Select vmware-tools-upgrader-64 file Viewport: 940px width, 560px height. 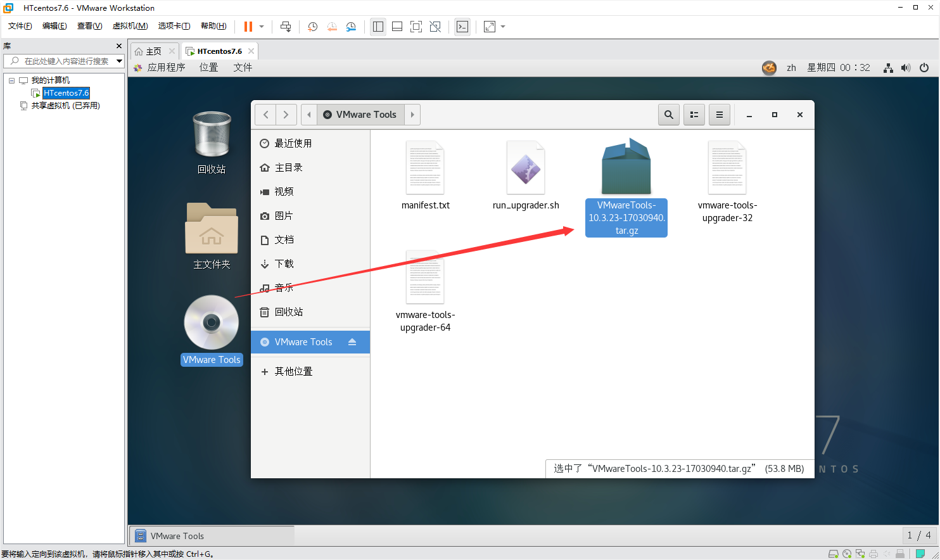425,291
